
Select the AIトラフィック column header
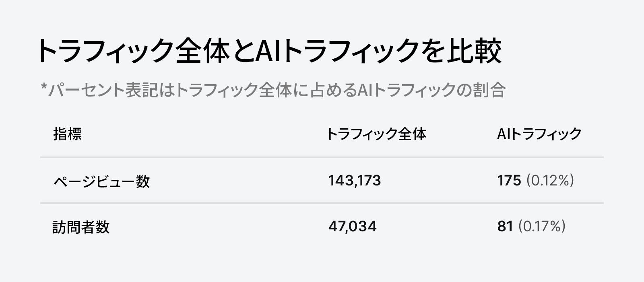[539, 134]
